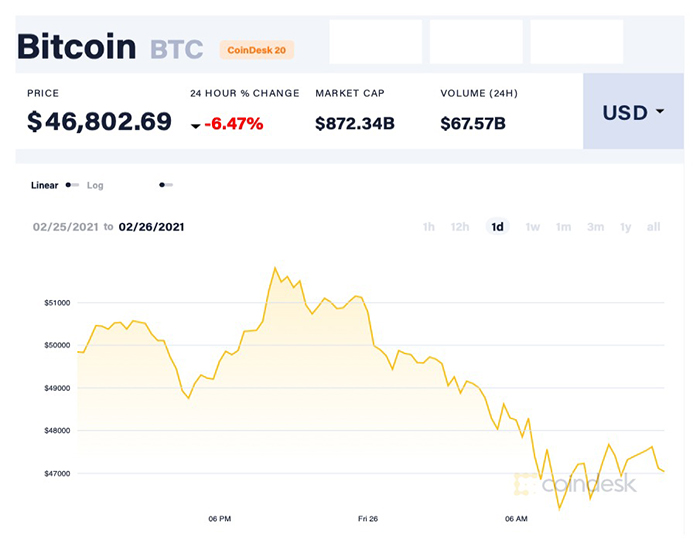
Task: Switch to the 1d time range
Action: point(497,227)
